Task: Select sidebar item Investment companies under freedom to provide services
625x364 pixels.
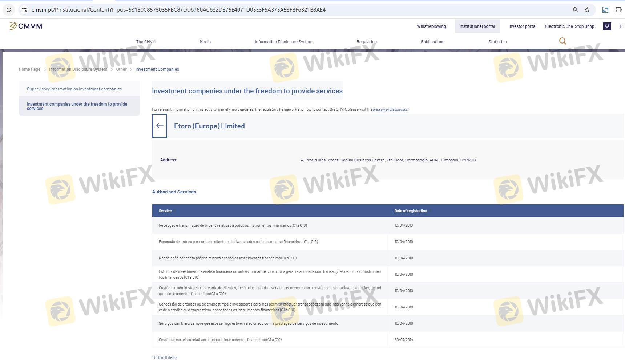Action: [x=79, y=106]
